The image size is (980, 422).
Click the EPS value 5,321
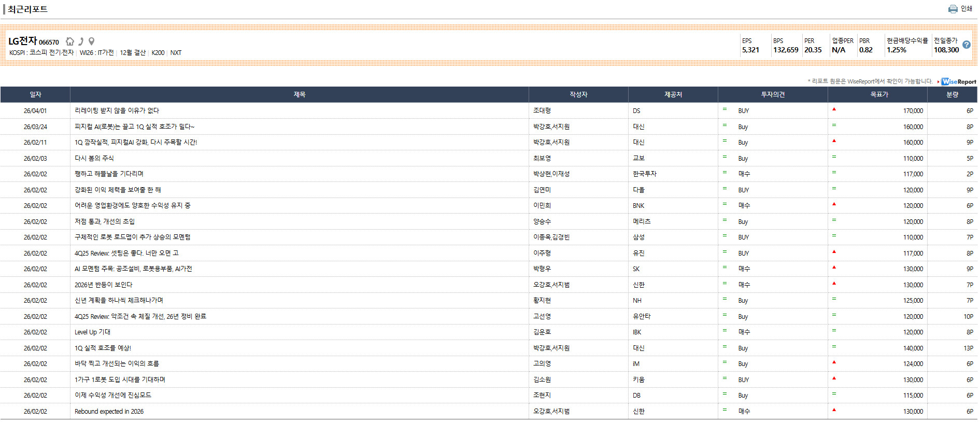pos(750,50)
